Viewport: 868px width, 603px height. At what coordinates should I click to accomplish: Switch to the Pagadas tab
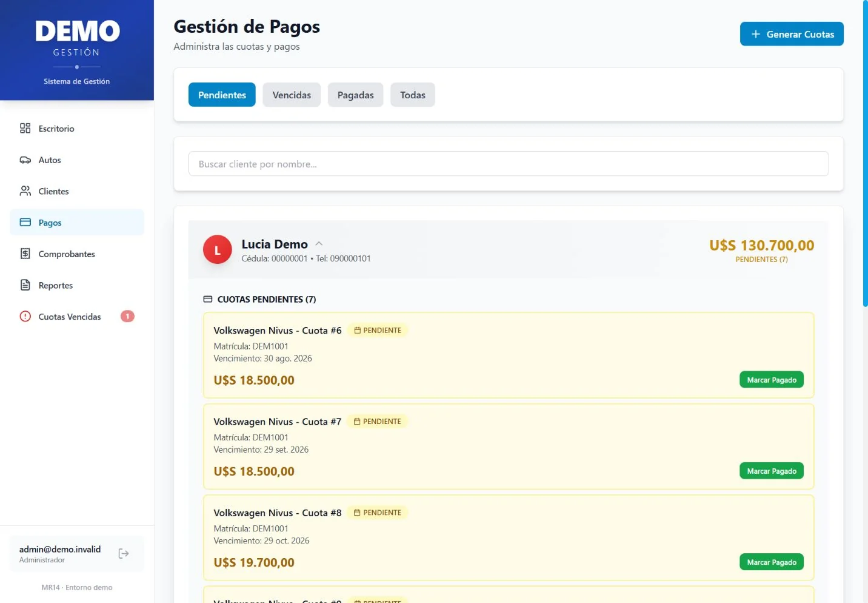click(x=355, y=95)
